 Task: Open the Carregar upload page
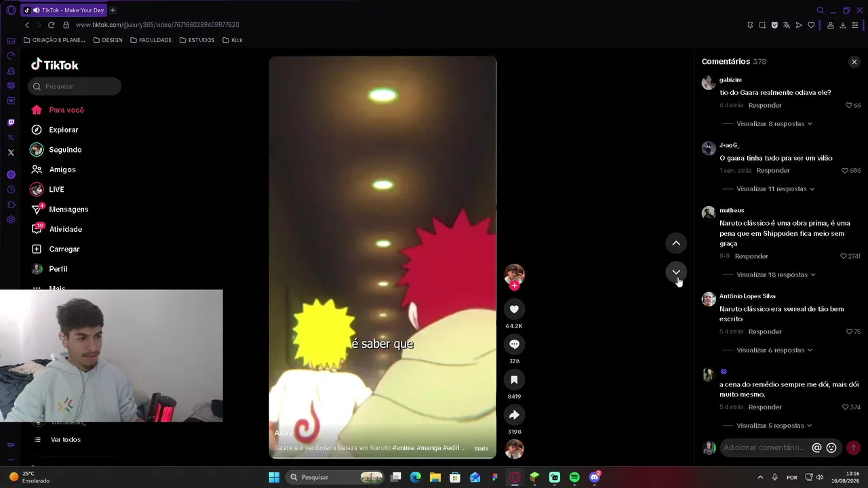(56, 249)
